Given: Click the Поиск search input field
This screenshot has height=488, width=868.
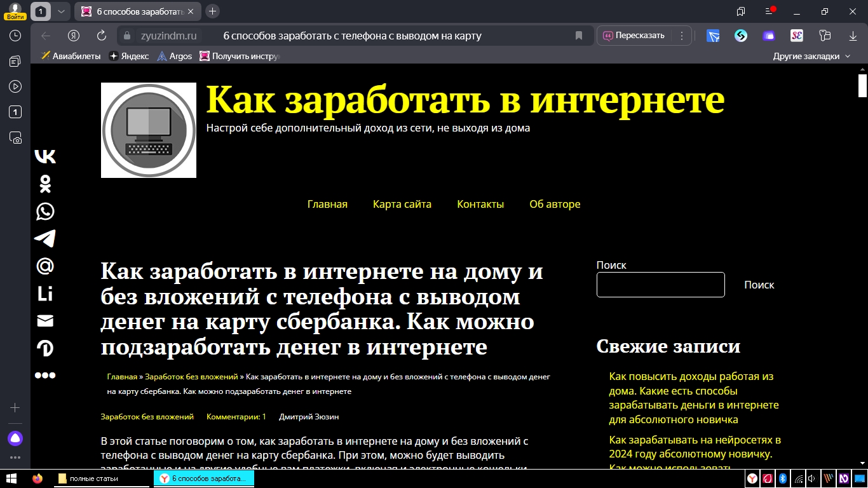Looking at the screenshot, I should coord(661,285).
